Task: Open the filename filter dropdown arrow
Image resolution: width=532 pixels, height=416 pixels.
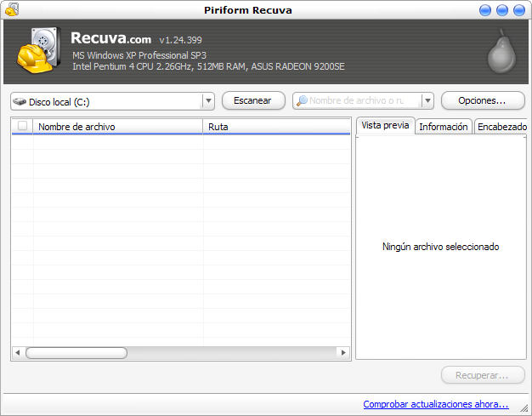Action: click(427, 101)
